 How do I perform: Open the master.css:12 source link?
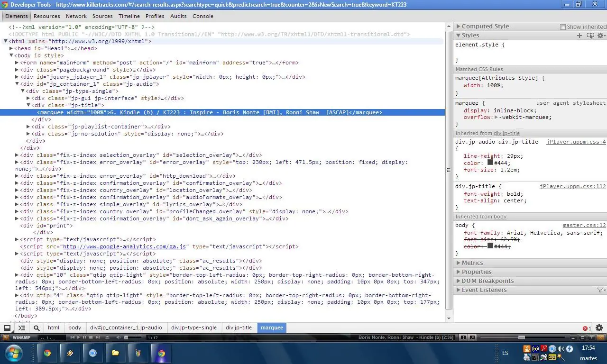click(x=584, y=225)
